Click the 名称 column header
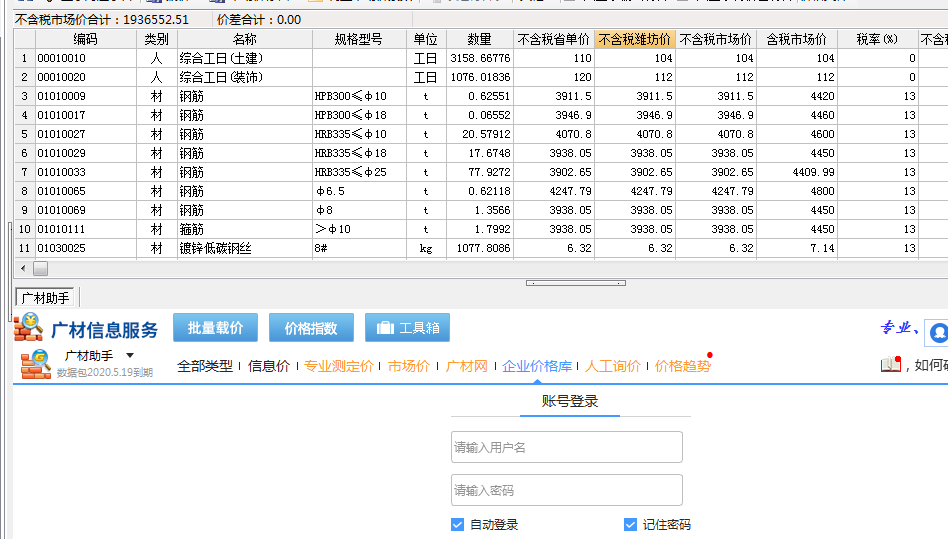Screen dimensions: 948x539 (245, 39)
